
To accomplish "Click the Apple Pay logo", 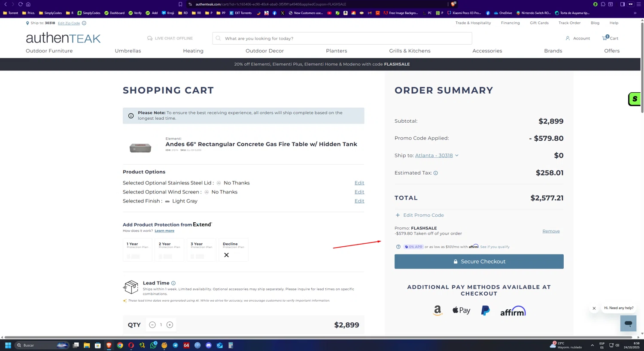I will tap(462, 310).
